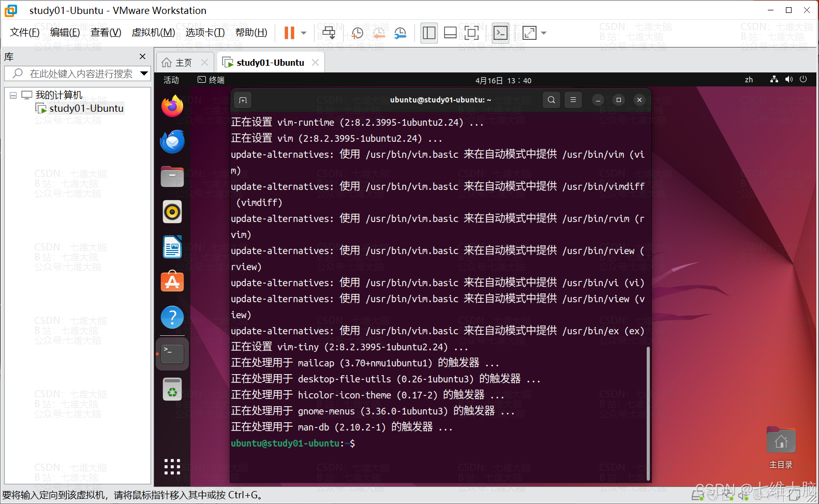Close the 主页 tab

click(204, 63)
